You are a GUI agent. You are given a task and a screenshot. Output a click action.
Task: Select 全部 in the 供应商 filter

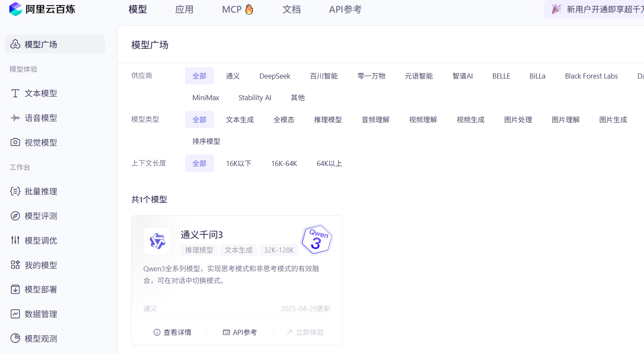point(200,76)
